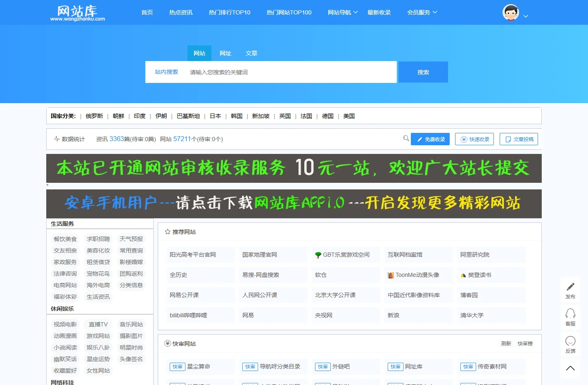Click the 刷新 link in 快审网站
The height and width of the screenshot is (385, 588).
[x=506, y=343]
